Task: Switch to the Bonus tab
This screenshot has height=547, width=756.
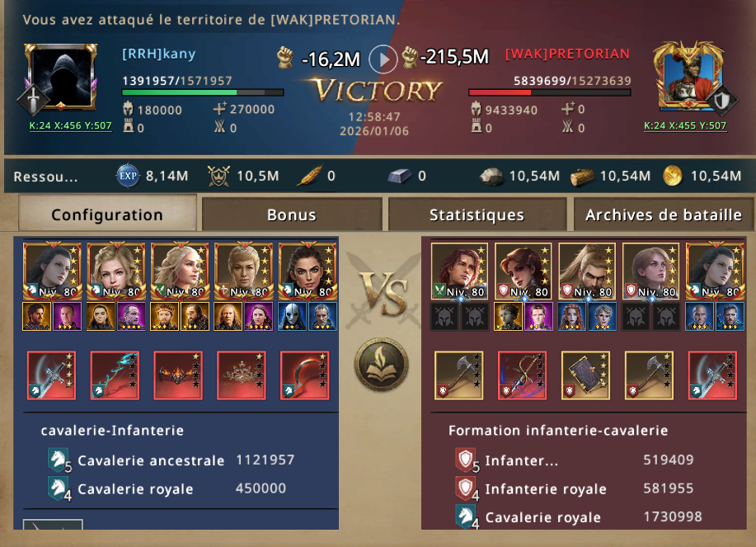Action: (292, 215)
